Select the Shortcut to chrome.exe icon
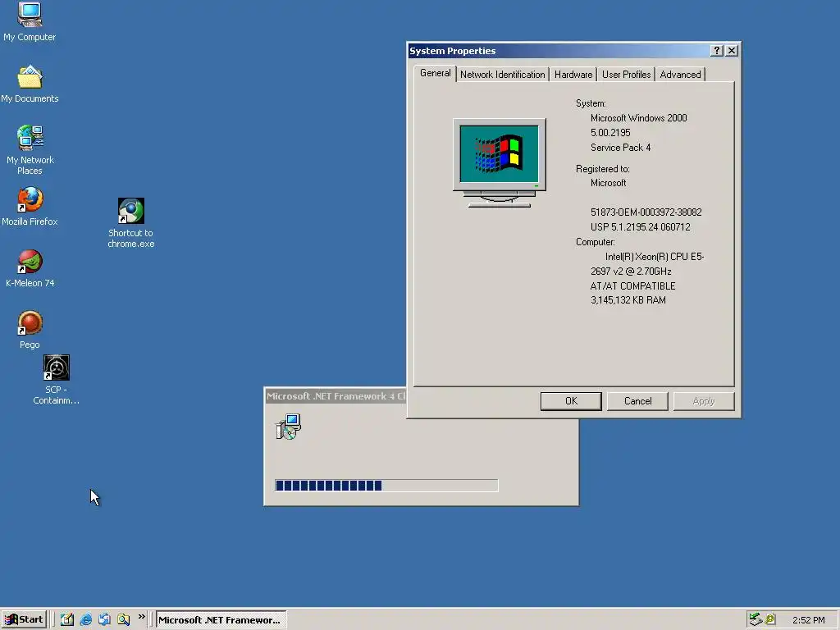 click(x=130, y=223)
